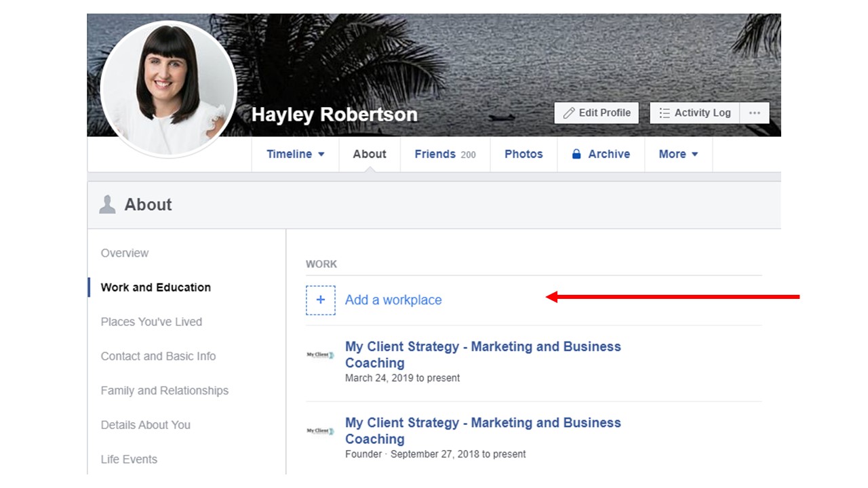The height and width of the screenshot is (488, 868).
Task: Click the Add a workplace link
Action: pyautogui.click(x=393, y=300)
